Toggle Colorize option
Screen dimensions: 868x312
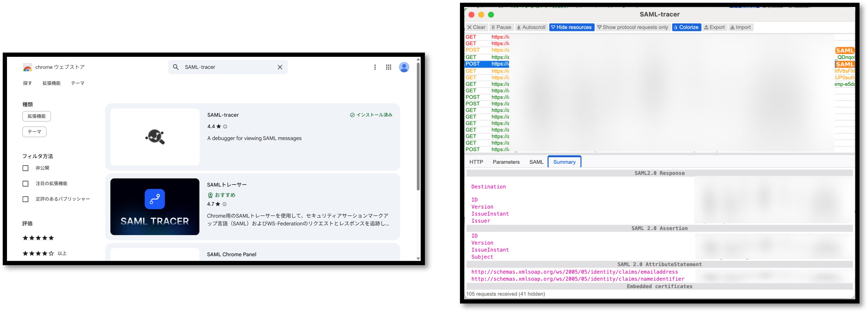(x=686, y=27)
